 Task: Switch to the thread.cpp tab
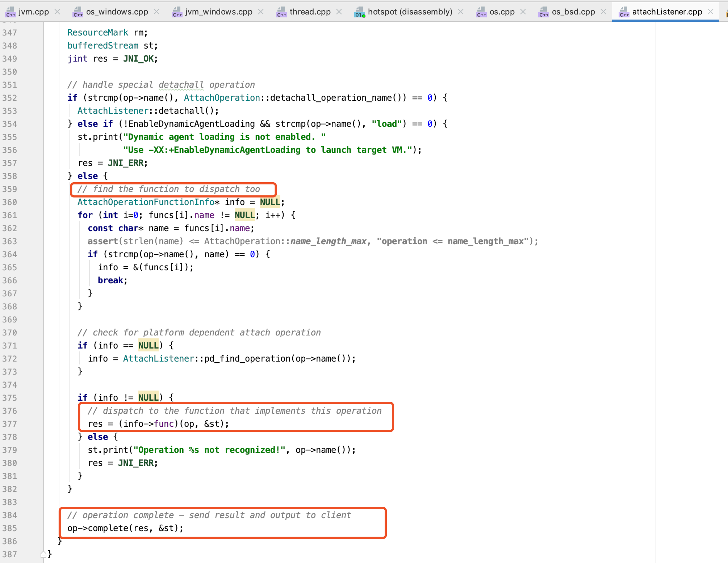point(310,12)
